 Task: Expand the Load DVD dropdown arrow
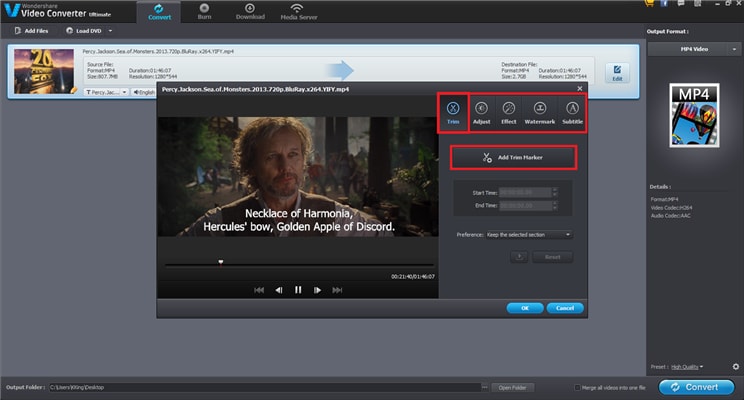110,31
